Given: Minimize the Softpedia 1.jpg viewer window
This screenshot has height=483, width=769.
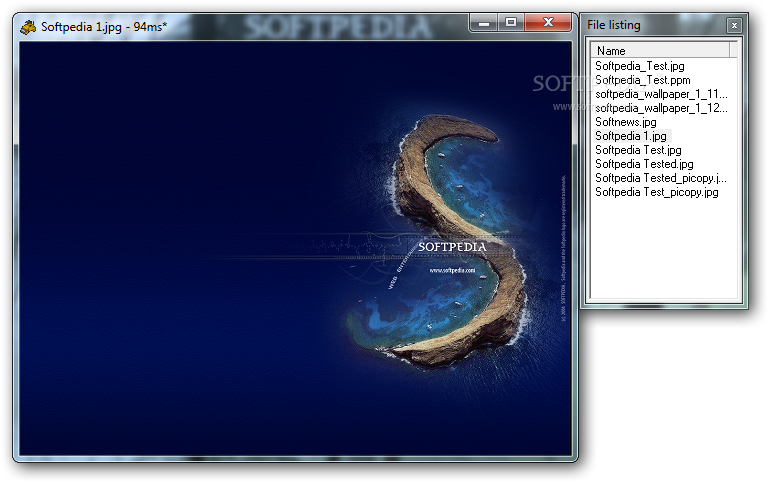Looking at the screenshot, I should point(484,23).
